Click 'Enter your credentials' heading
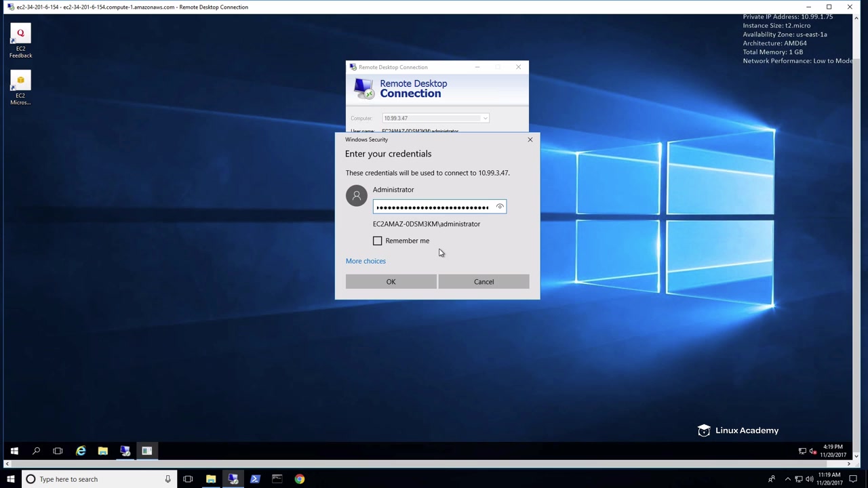Viewport: 868px width, 488px height. [388, 154]
